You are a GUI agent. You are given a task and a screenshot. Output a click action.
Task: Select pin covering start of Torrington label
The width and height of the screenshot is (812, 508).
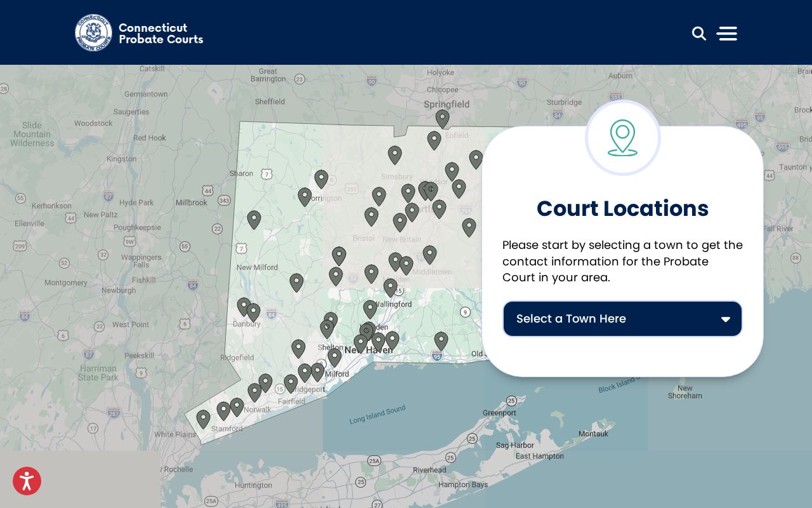tap(304, 197)
